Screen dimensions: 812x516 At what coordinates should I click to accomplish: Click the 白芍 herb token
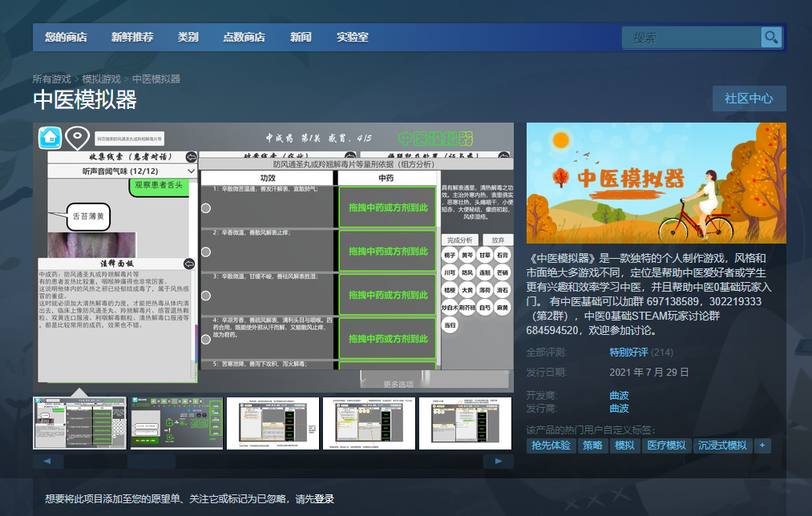[485, 308]
